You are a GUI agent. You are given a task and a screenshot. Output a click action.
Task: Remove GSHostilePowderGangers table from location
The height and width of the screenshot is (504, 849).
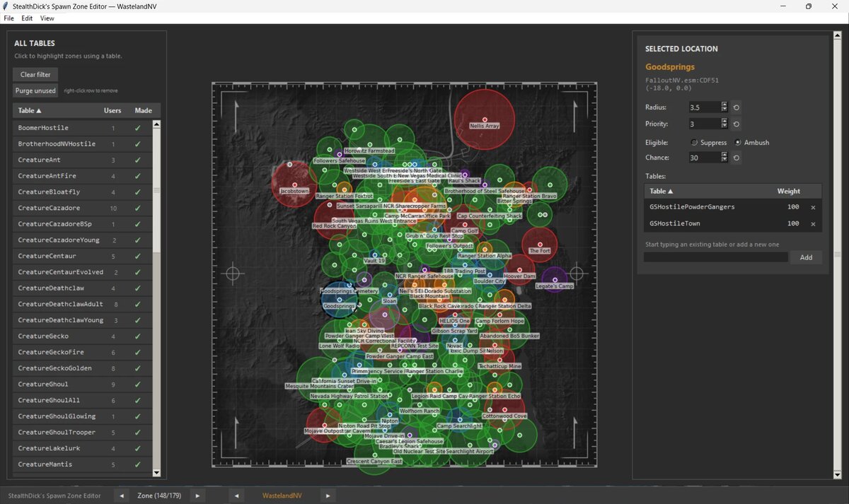813,207
